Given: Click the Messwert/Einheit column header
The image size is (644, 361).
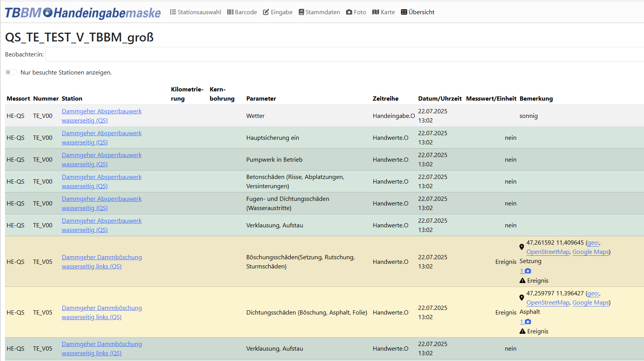Looking at the screenshot, I should pos(491,99).
